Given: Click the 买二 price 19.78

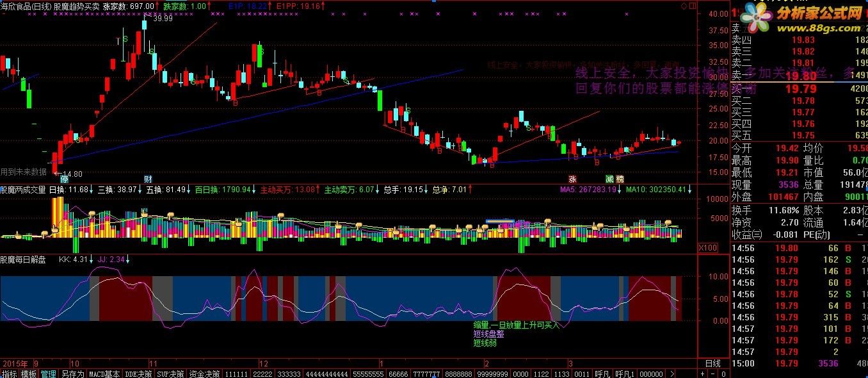Looking at the screenshot, I should pos(803,101).
